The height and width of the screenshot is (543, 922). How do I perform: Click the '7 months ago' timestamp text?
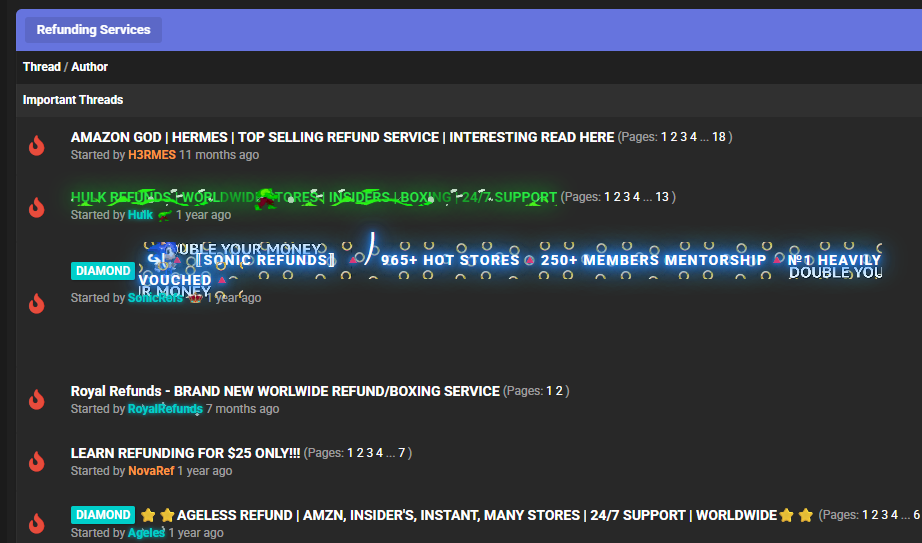pyautogui.click(x=242, y=409)
